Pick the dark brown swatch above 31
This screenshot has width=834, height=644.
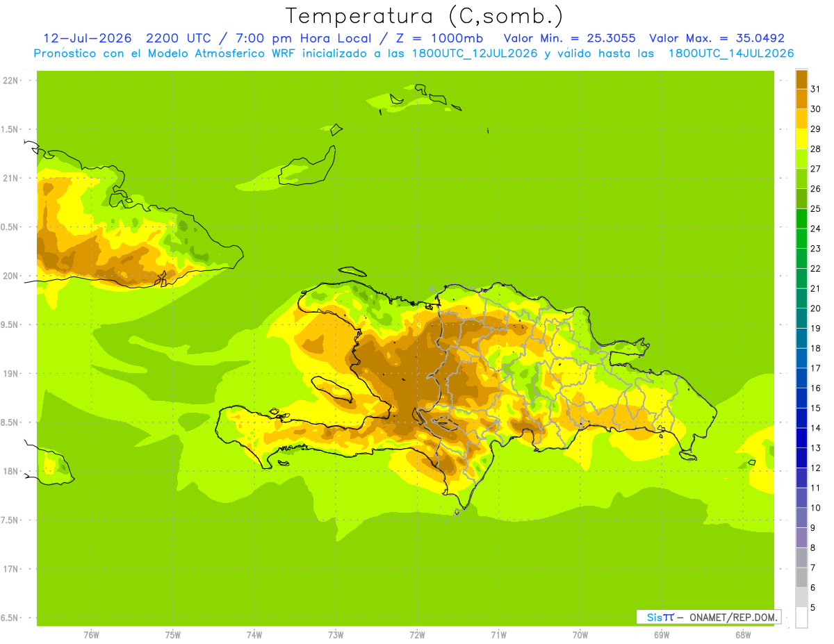(801, 79)
